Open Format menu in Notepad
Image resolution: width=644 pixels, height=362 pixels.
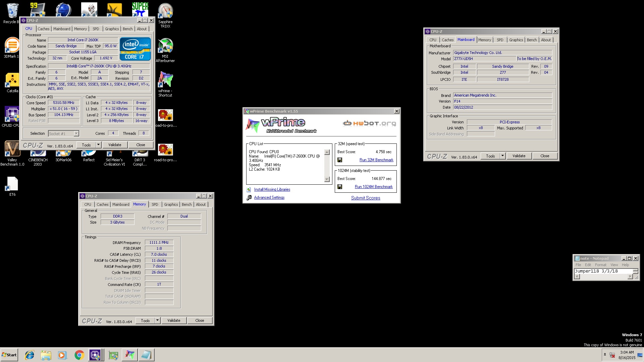(x=600, y=265)
